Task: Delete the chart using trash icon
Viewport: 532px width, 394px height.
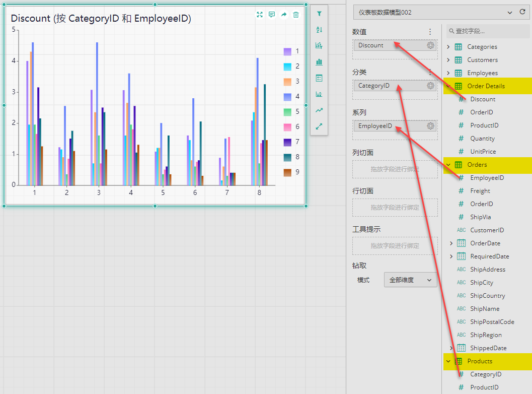Action: 296,15
